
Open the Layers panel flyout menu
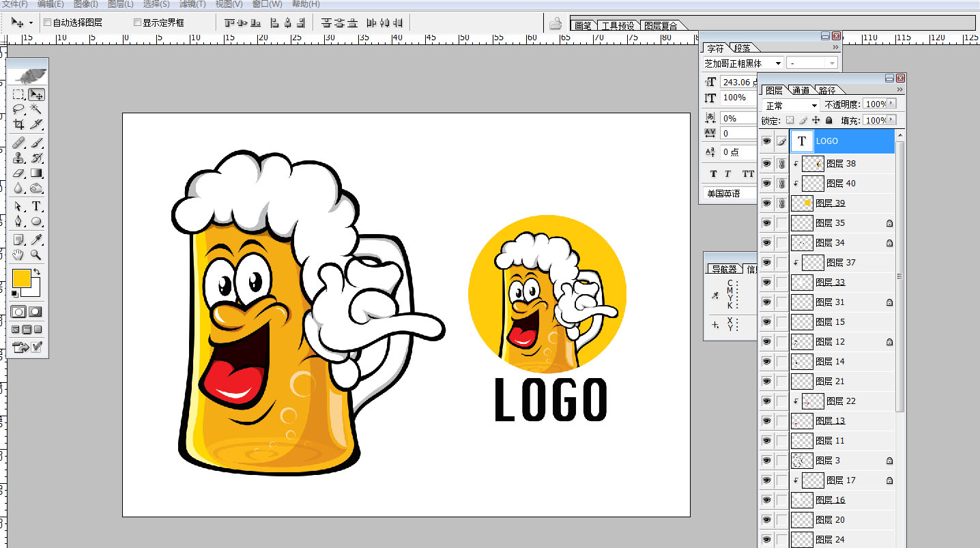point(899,89)
